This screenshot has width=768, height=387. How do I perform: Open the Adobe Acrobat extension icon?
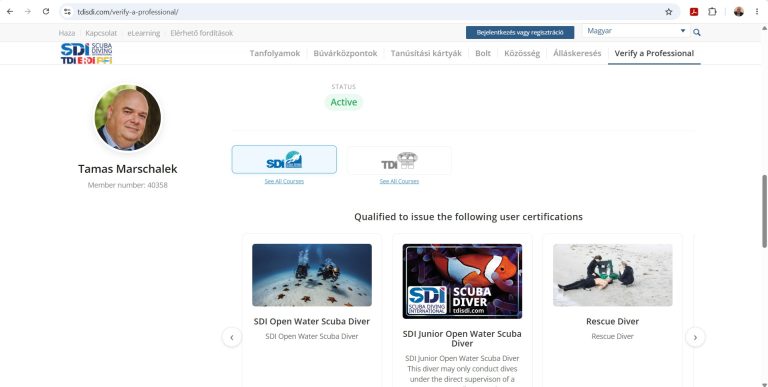tap(694, 12)
